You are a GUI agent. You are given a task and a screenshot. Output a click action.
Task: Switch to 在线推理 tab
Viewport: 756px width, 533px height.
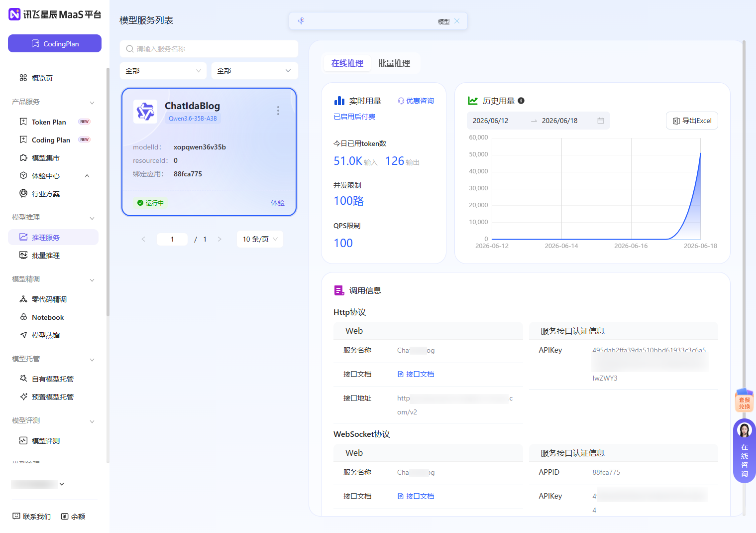[x=347, y=63]
